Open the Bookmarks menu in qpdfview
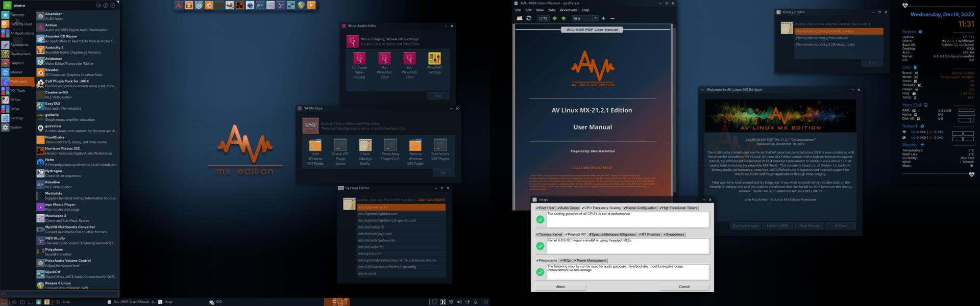Image resolution: width=980 pixels, height=306 pixels. pos(569,10)
